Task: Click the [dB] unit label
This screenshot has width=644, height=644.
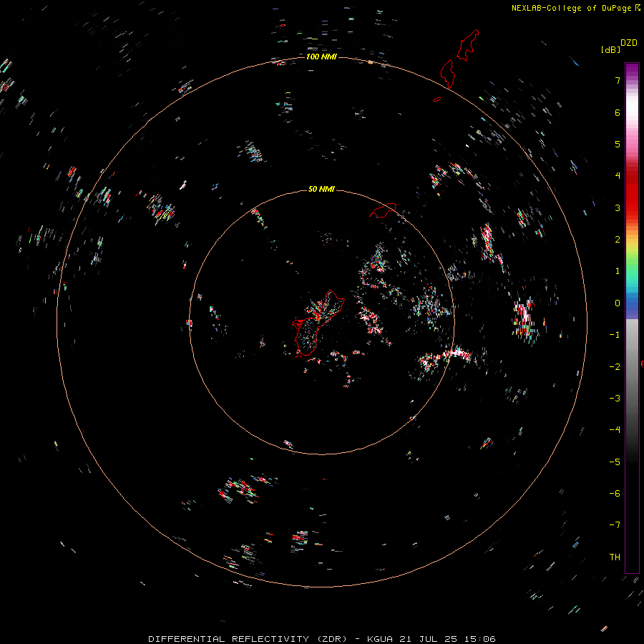Action: pos(610,49)
